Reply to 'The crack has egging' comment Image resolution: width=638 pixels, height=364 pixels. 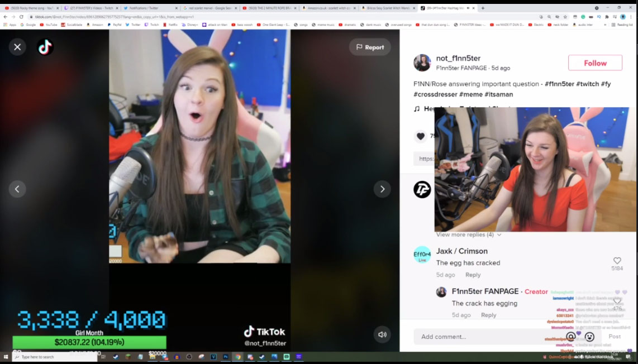(x=488, y=315)
